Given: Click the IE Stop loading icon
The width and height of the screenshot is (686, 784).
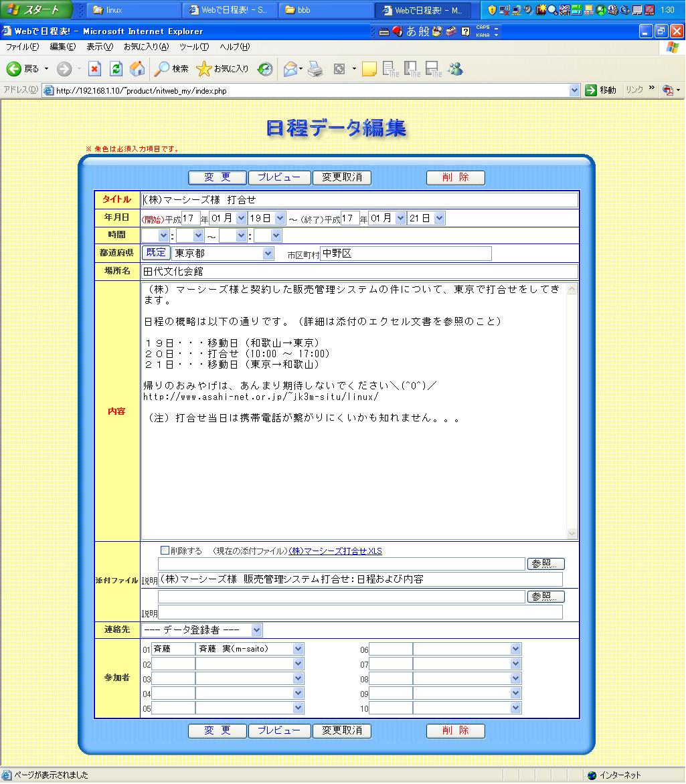Looking at the screenshot, I should 95,69.
